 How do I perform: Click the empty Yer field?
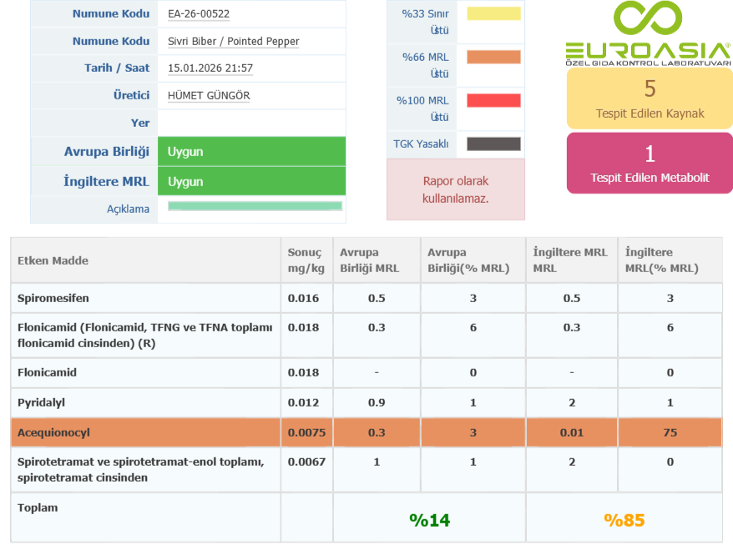point(250,123)
